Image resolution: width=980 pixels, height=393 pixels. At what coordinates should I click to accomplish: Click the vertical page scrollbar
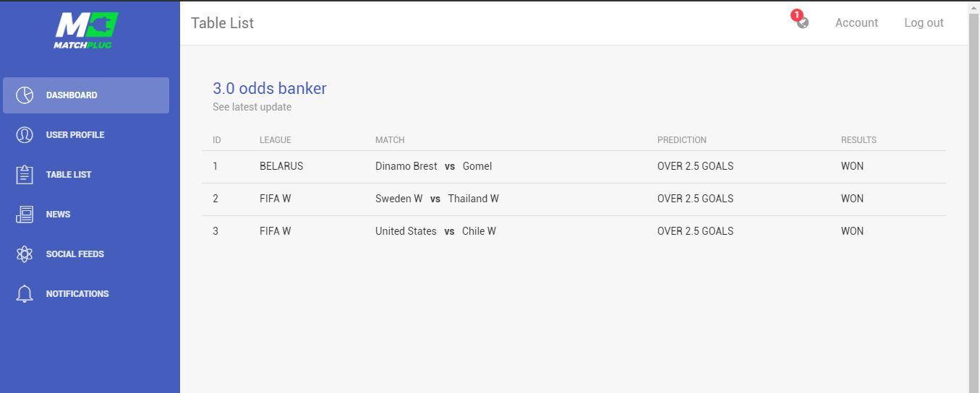click(973, 196)
